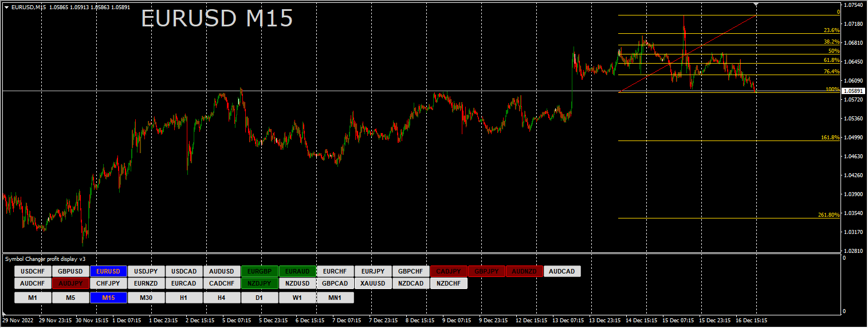This screenshot has height=328, width=868.
Task: Select the red CADJPY button
Action: [x=449, y=271]
